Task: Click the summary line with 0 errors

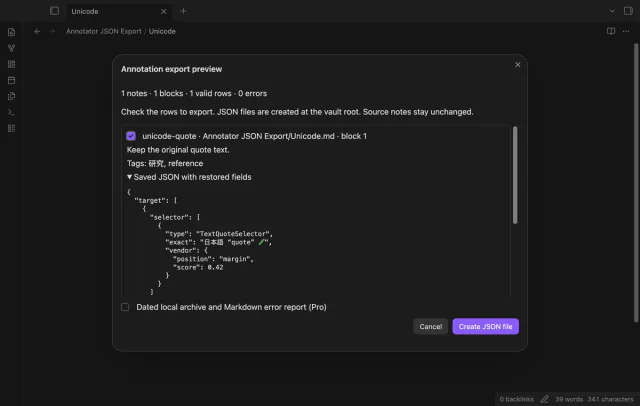Action: [x=194, y=93]
